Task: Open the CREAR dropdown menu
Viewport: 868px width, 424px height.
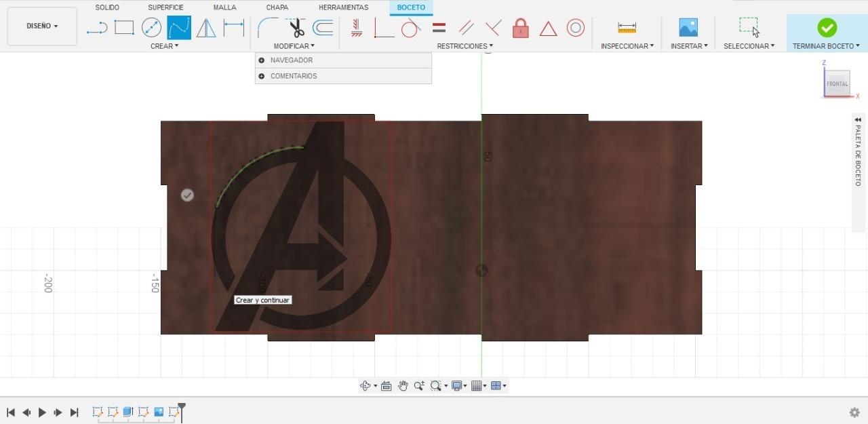Action: click(x=165, y=46)
